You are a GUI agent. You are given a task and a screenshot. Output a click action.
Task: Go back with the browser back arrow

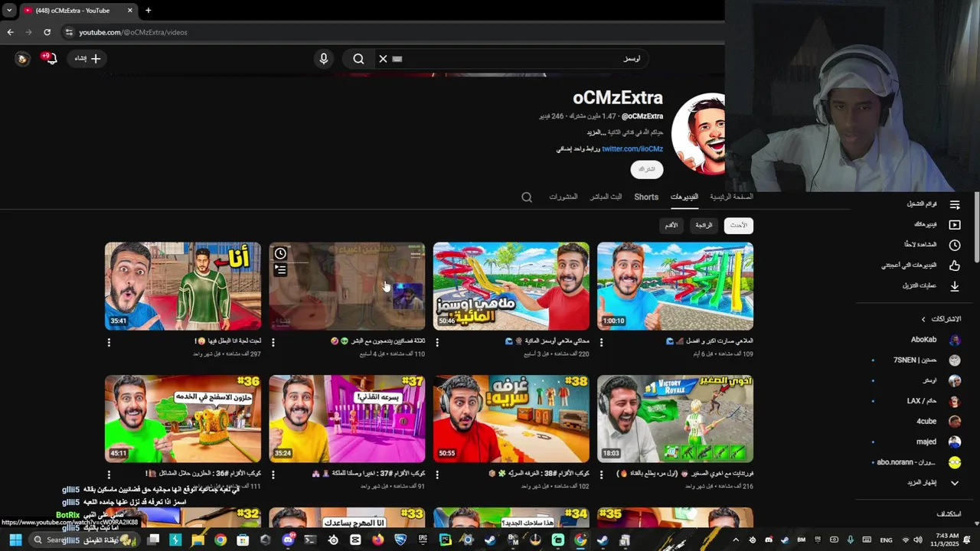click(x=10, y=32)
